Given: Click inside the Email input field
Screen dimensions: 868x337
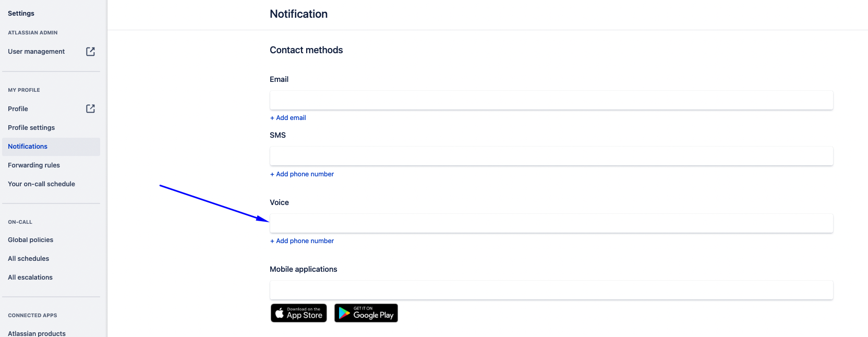Looking at the screenshot, I should (x=551, y=100).
